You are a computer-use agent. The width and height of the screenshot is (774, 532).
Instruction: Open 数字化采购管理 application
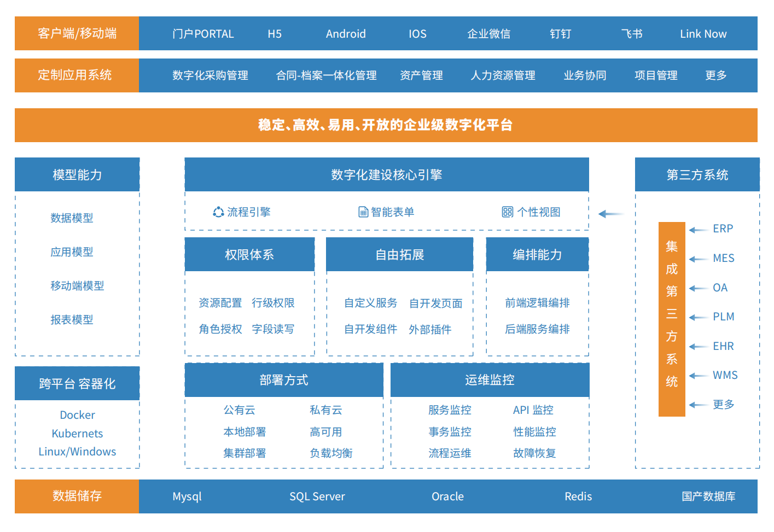tap(209, 75)
